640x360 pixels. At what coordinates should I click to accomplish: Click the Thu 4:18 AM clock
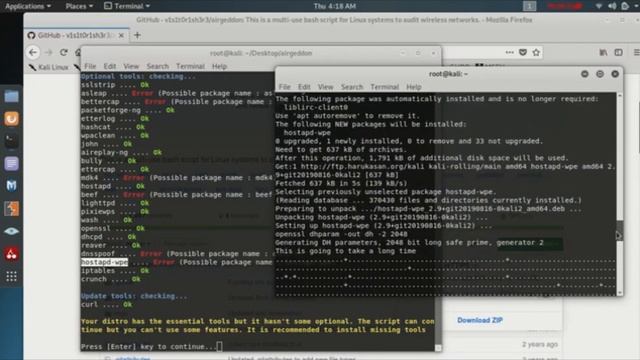pyautogui.click(x=335, y=6)
